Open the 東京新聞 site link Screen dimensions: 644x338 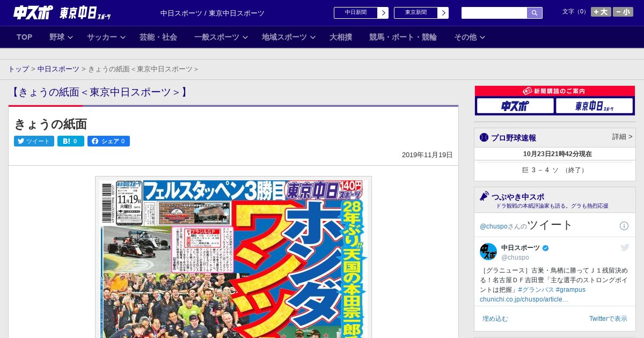pos(421,13)
